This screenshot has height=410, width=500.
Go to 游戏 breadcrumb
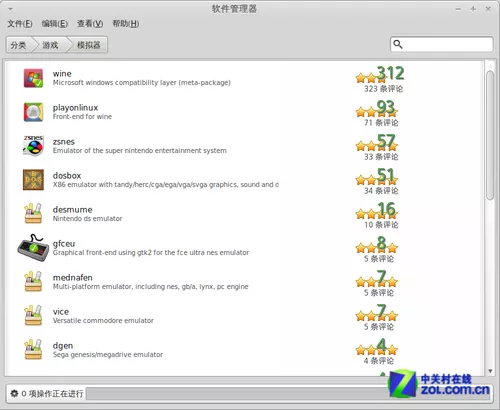50,45
